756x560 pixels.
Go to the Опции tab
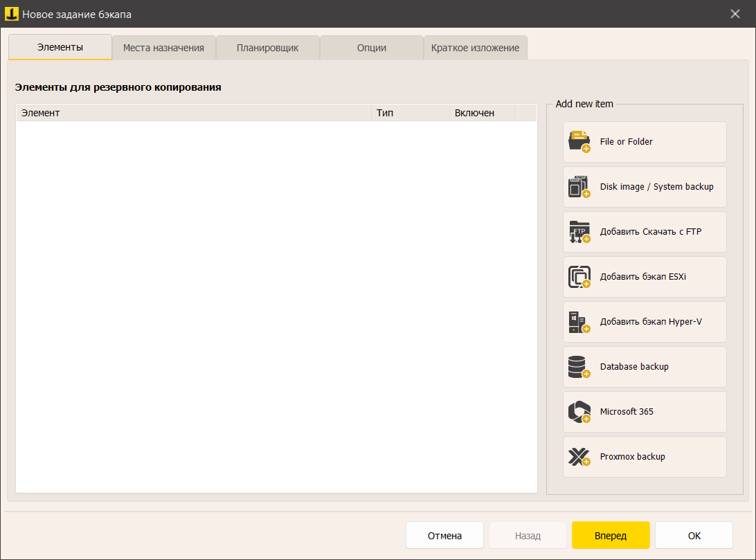tap(371, 48)
